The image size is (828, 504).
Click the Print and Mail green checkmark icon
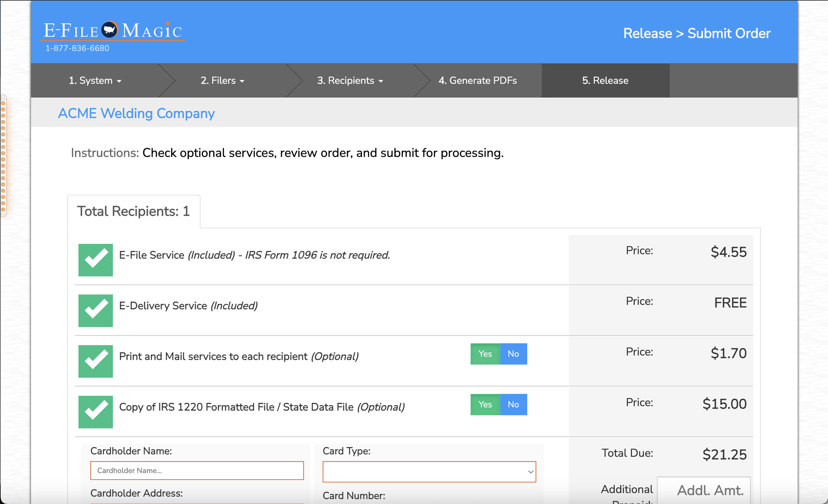pyautogui.click(x=96, y=361)
